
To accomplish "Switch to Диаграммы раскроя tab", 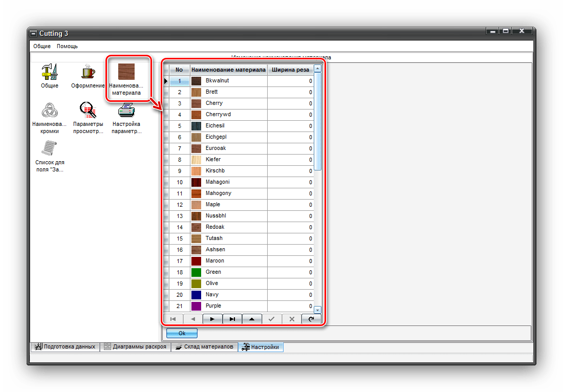I will 135,347.
